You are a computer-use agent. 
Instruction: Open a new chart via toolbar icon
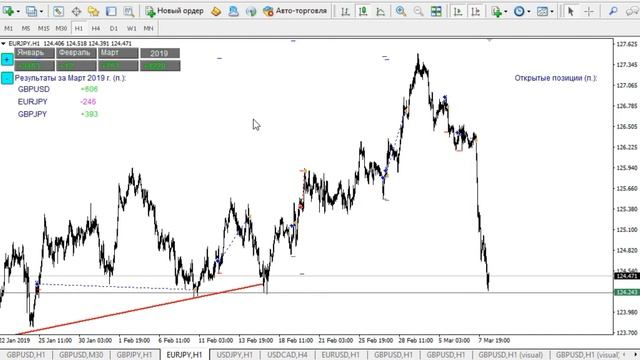click(8, 11)
